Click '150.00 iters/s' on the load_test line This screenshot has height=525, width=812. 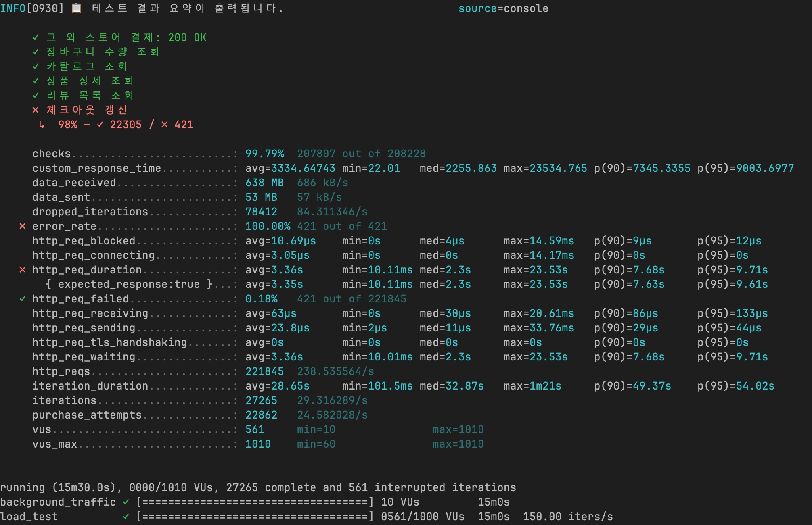coord(568,517)
